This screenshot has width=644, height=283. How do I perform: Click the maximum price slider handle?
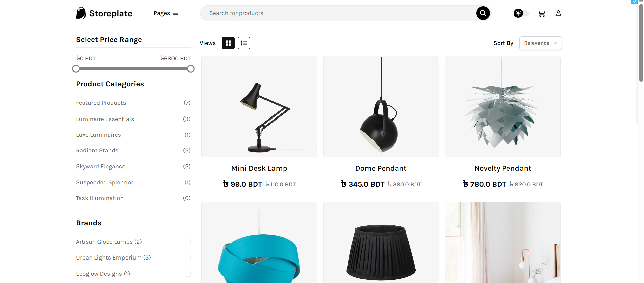click(x=191, y=69)
